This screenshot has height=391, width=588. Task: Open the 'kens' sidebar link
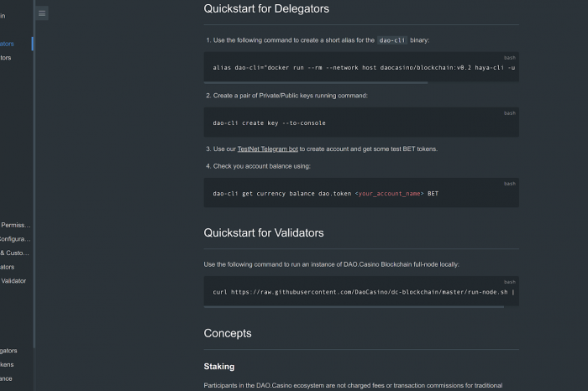click(x=7, y=365)
